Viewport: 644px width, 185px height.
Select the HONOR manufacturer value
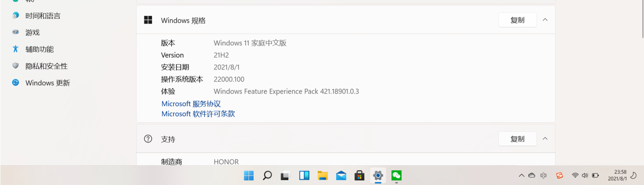(x=226, y=162)
